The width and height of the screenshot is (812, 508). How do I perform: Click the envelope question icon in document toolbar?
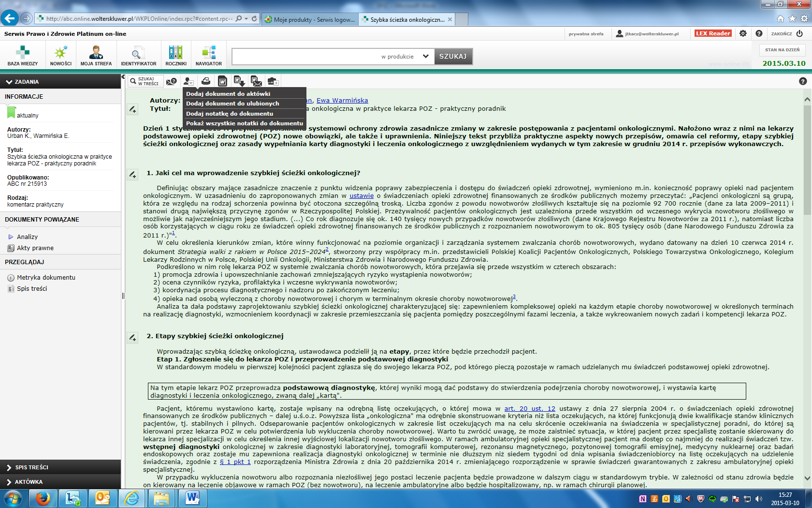(x=172, y=81)
